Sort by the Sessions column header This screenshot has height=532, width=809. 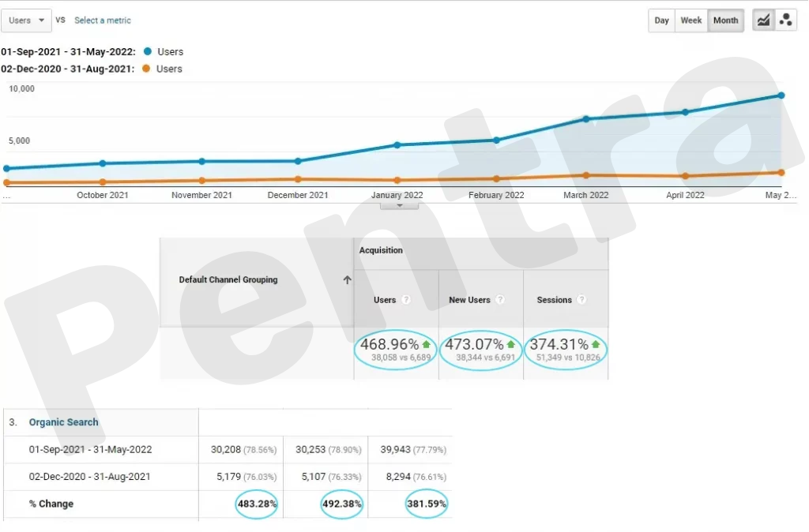pos(554,300)
